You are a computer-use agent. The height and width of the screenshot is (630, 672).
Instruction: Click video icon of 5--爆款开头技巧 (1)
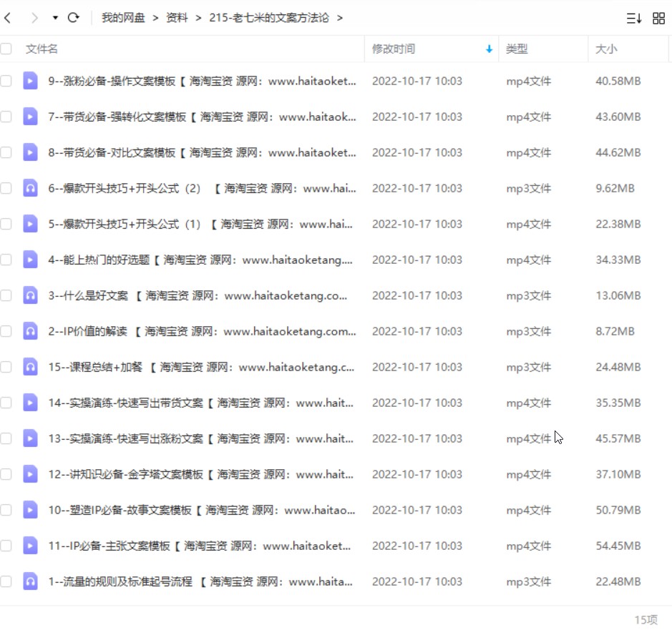pyautogui.click(x=31, y=224)
